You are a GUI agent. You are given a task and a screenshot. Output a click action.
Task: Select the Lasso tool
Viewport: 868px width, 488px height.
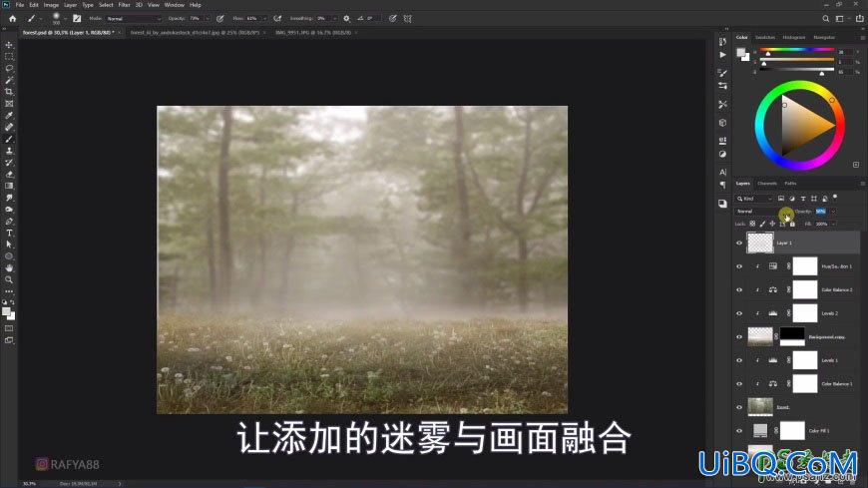[9, 69]
